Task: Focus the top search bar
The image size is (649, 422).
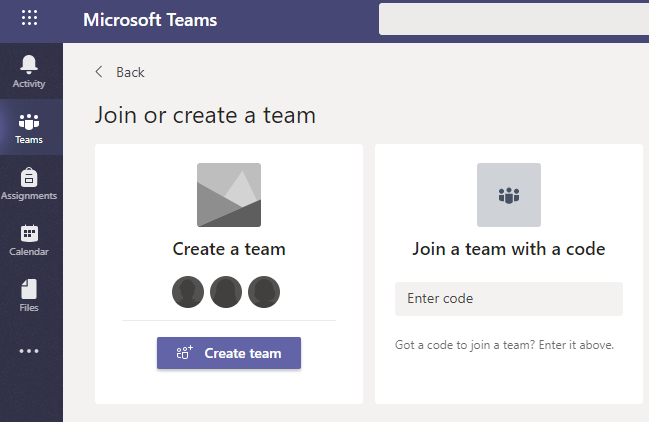Action: pyautogui.click(x=514, y=19)
